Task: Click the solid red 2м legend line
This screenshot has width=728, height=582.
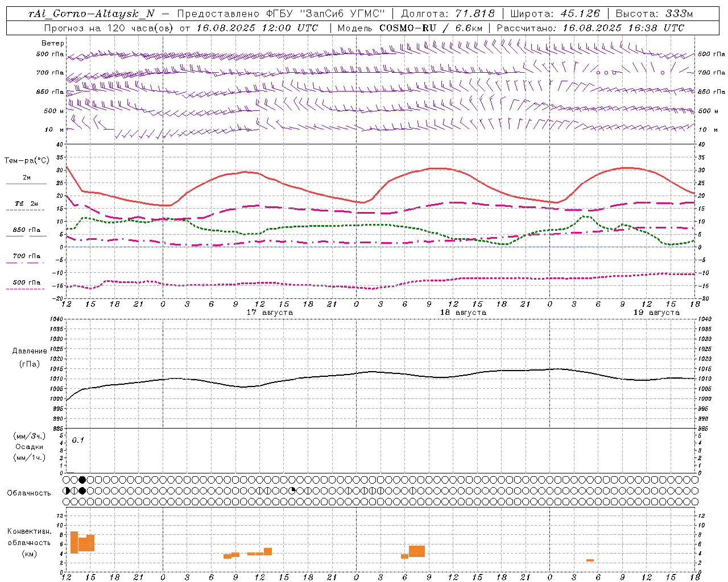Action: pyautogui.click(x=26, y=184)
